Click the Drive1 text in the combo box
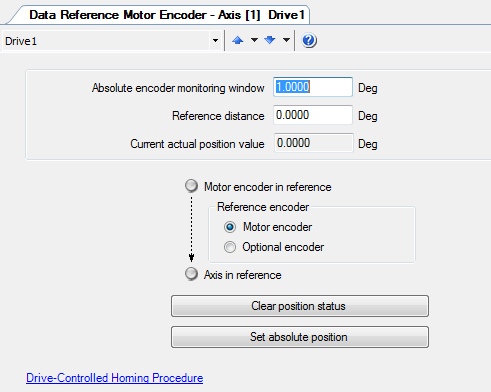Screen dimensions: 491x392 21,41
